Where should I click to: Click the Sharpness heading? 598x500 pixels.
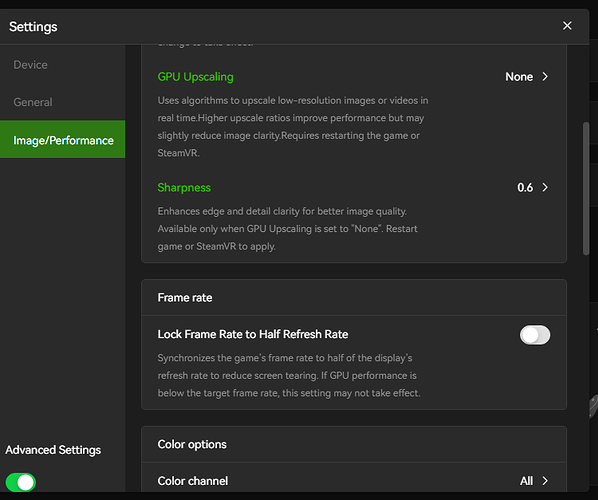(x=184, y=187)
